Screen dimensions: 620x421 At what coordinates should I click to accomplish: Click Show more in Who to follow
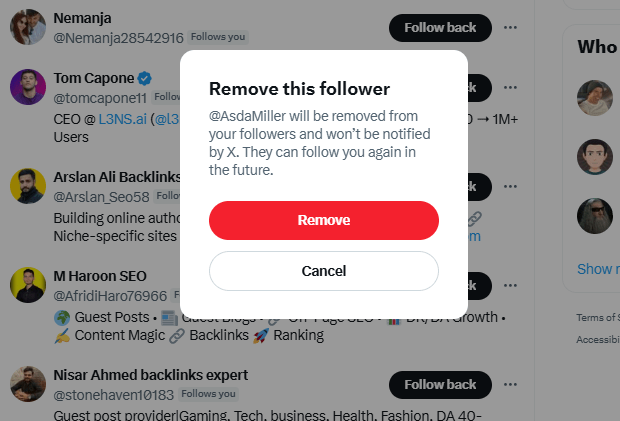coord(598,268)
